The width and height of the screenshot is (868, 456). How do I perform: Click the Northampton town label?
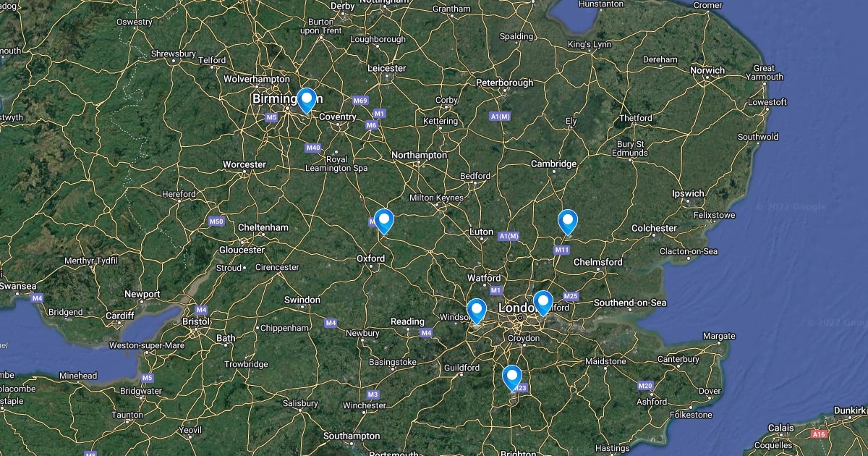[419, 155]
